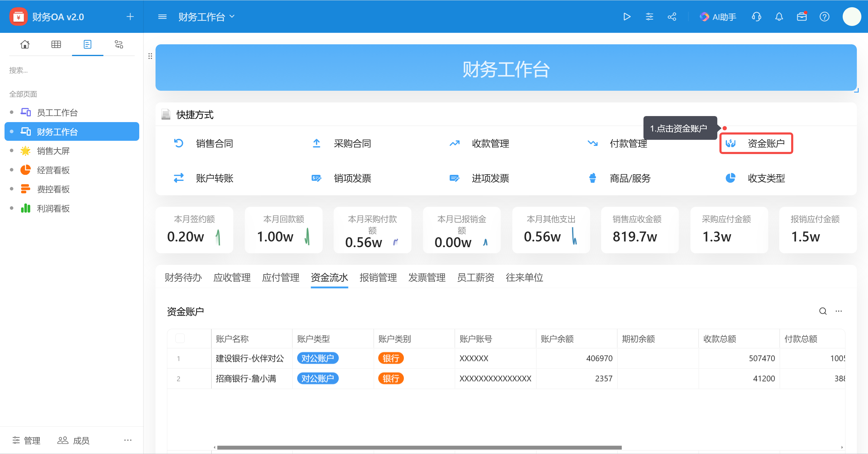This screenshot has width=868, height=454.
Task: Click the 管理 button at bottom
Action: click(x=26, y=440)
